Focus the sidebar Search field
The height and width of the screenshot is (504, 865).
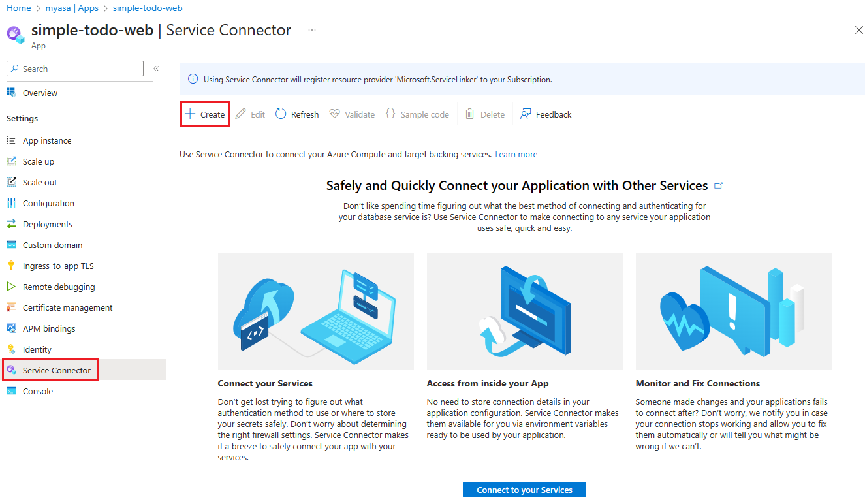74,69
